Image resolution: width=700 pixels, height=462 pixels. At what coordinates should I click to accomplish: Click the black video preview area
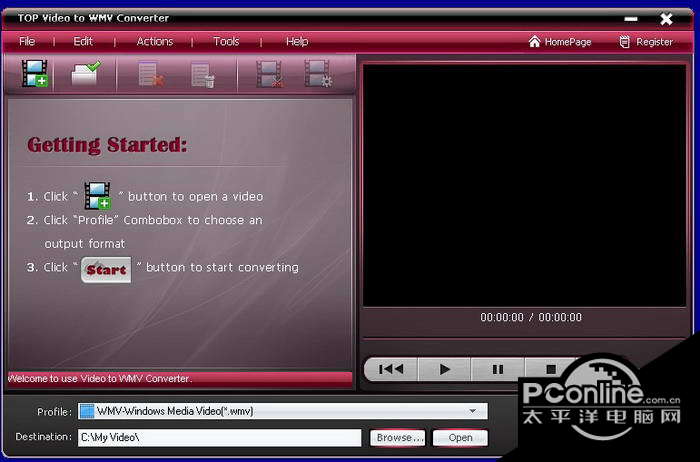coord(524,185)
